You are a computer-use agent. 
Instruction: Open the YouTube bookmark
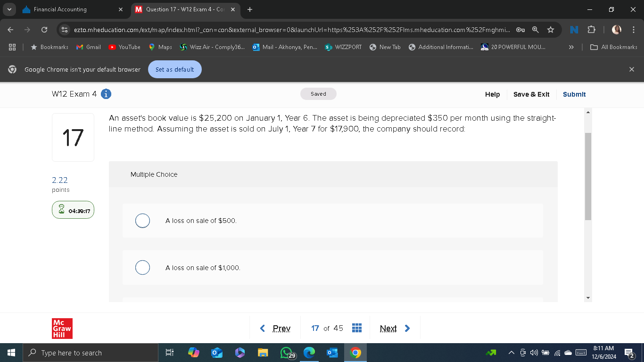pyautogui.click(x=124, y=47)
